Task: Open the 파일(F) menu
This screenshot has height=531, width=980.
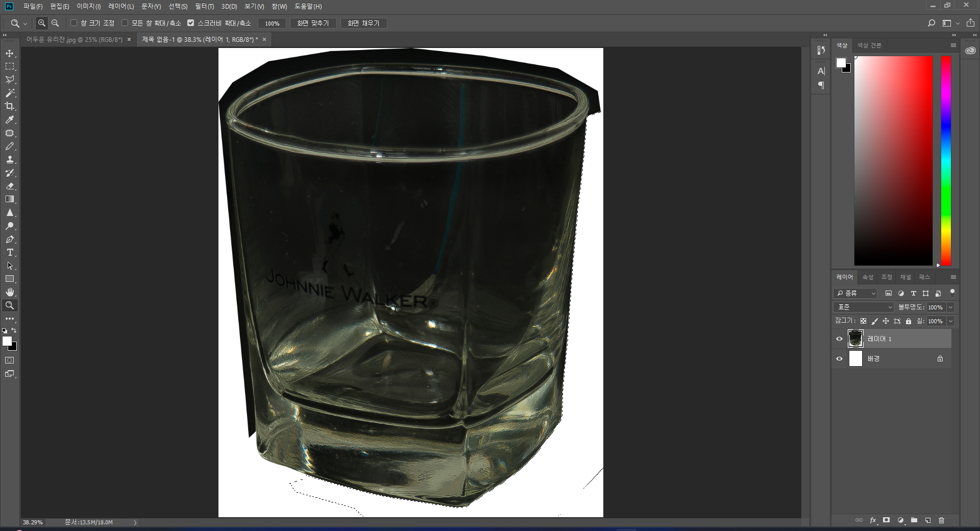Action: pyautogui.click(x=33, y=6)
